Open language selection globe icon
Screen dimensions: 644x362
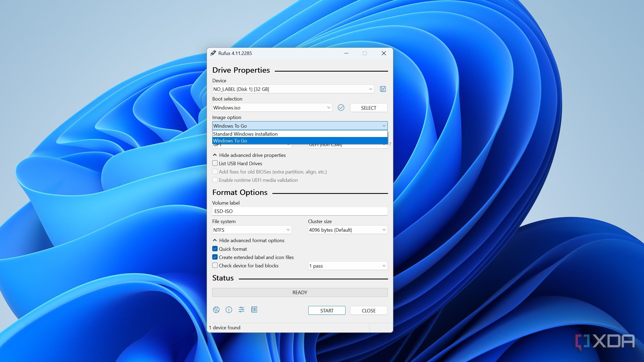216,310
